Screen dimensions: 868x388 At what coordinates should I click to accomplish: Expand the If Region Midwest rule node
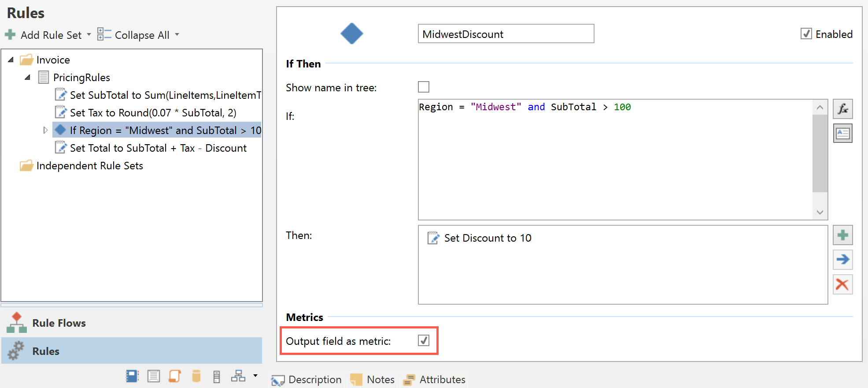pos(45,131)
